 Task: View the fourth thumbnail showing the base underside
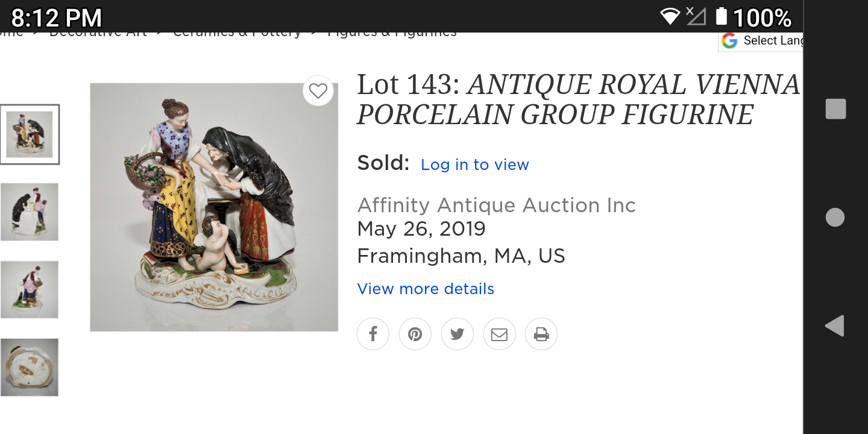[x=30, y=367]
